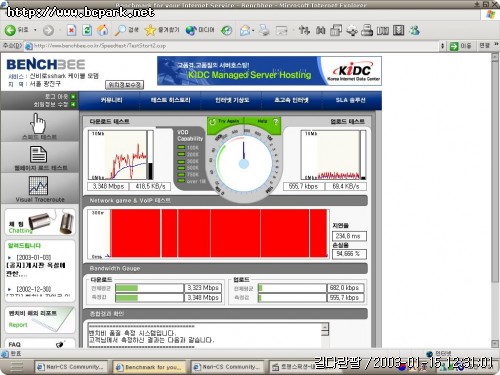Open the Media (미디어) globe button
The image size is (500, 375).
200,30
